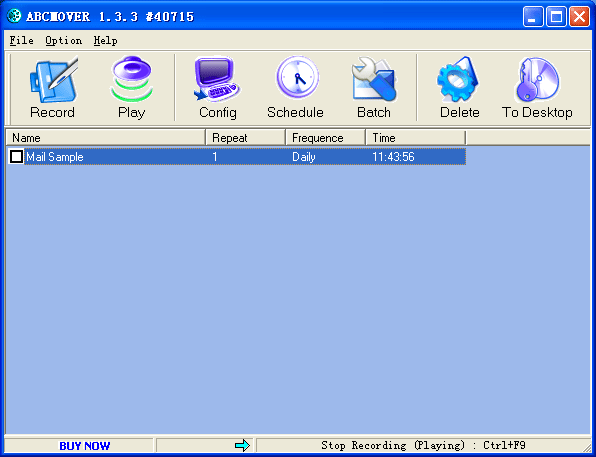Launch the Batch tool icon
This screenshot has height=457, width=596.
(x=374, y=79)
